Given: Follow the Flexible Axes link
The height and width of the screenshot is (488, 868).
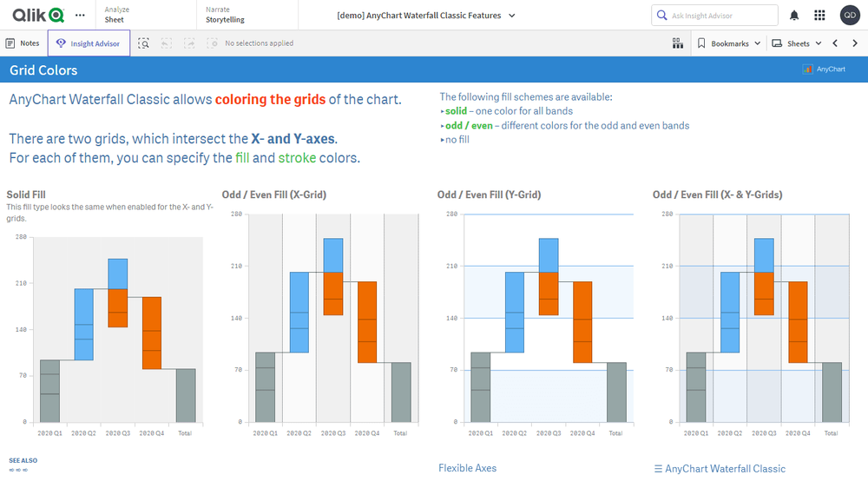Looking at the screenshot, I should click(467, 468).
